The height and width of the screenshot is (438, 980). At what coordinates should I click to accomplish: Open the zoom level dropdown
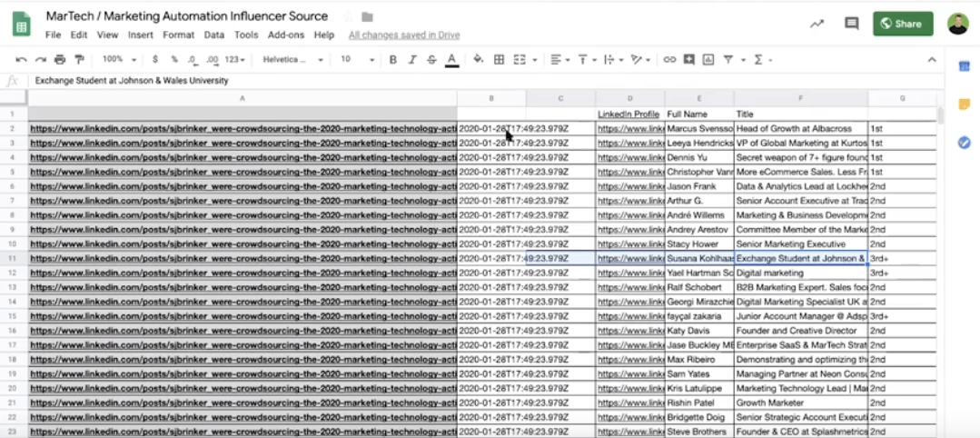[119, 59]
